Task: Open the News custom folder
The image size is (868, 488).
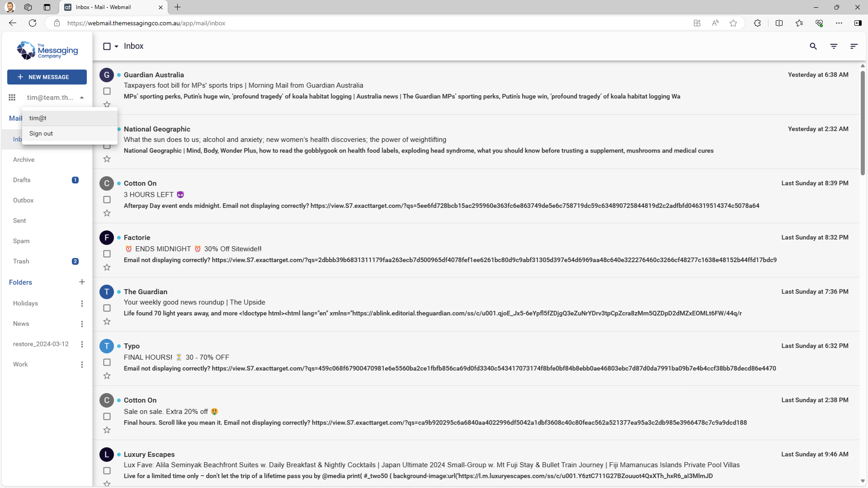Action: pos(21,323)
